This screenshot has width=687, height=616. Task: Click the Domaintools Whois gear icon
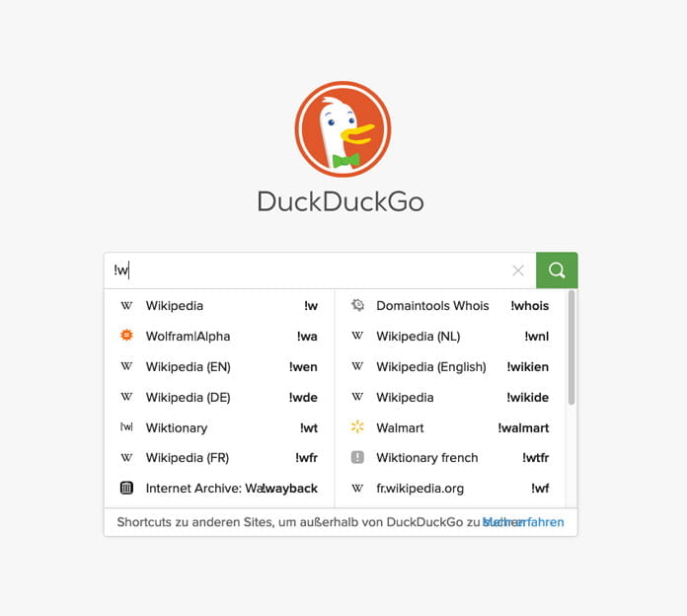pos(357,305)
